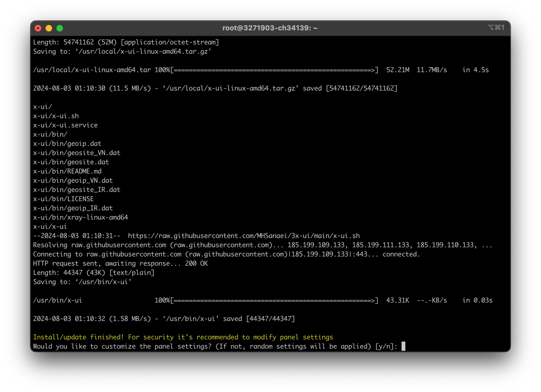Click the 'Resolving raw.githubusercontent.com' line

point(263,245)
